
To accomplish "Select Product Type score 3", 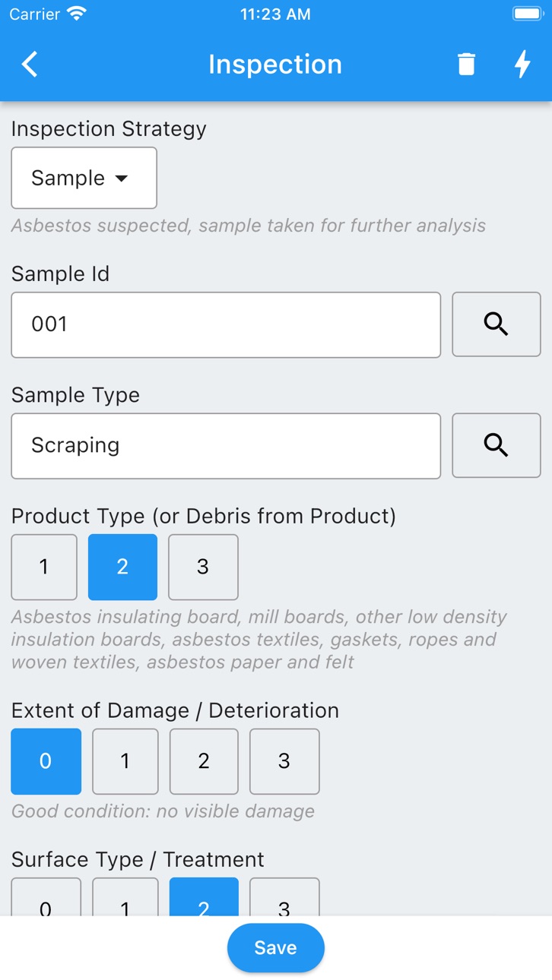I will [x=203, y=567].
